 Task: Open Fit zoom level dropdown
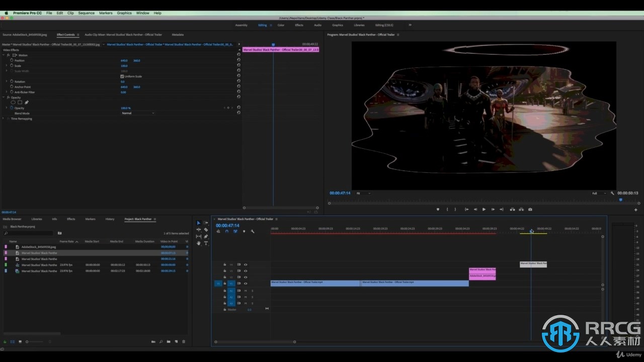(363, 193)
